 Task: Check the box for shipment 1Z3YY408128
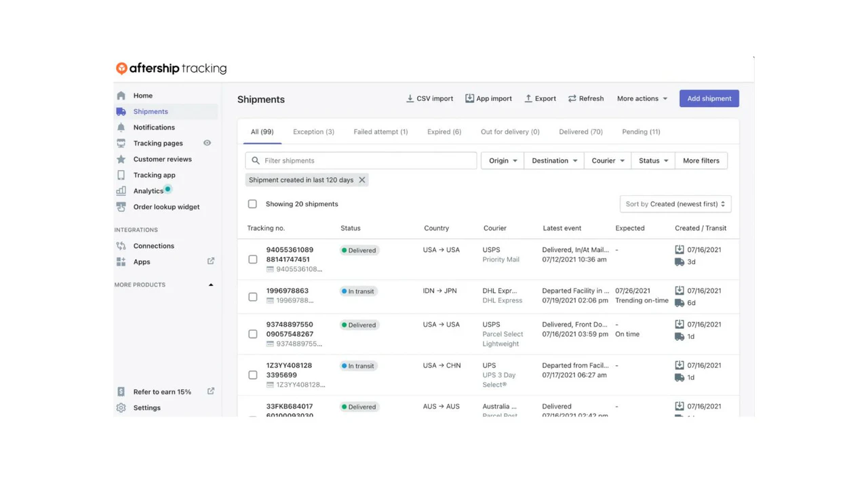(x=252, y=375)
